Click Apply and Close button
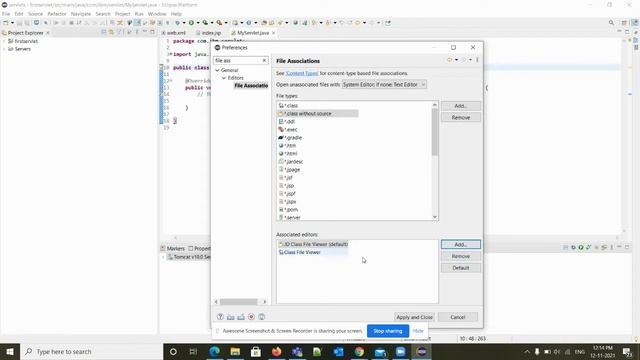This screenshot has height=360, width=640. click(414, 317)
